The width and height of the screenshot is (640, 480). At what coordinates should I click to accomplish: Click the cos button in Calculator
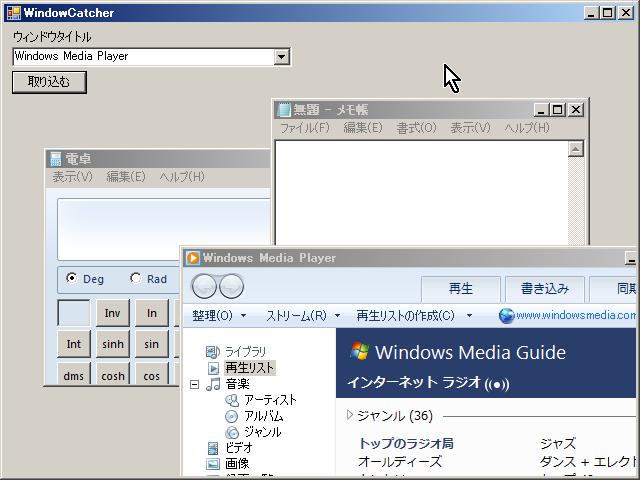pos(152,374)
